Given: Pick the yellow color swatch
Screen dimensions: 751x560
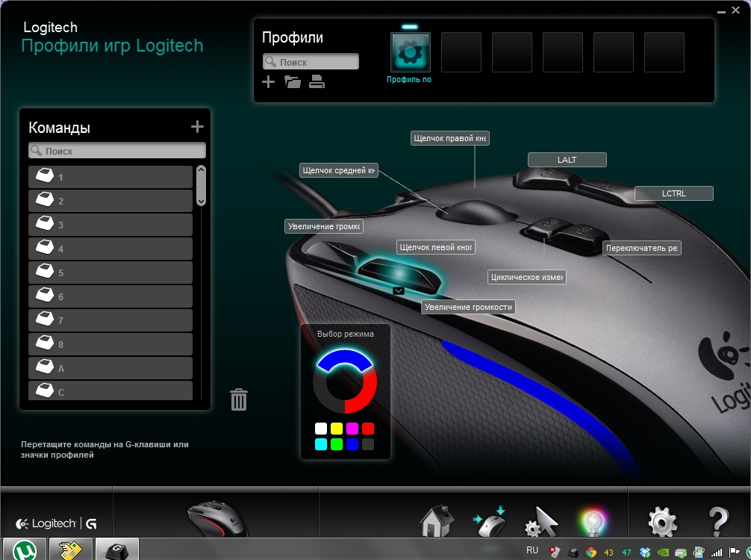Looking at the screenshot, I should point(337,429).
